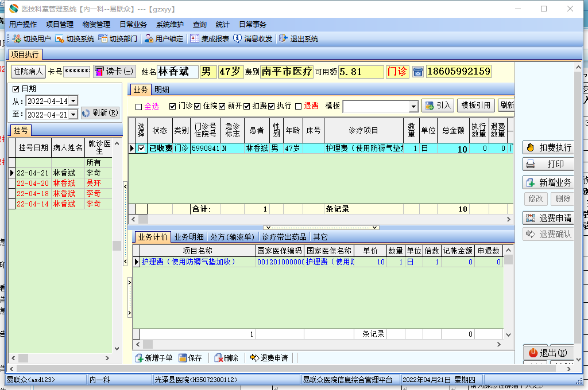Toggle the 日期 checkbox
The image size is (588, 390).
(16, 89)
